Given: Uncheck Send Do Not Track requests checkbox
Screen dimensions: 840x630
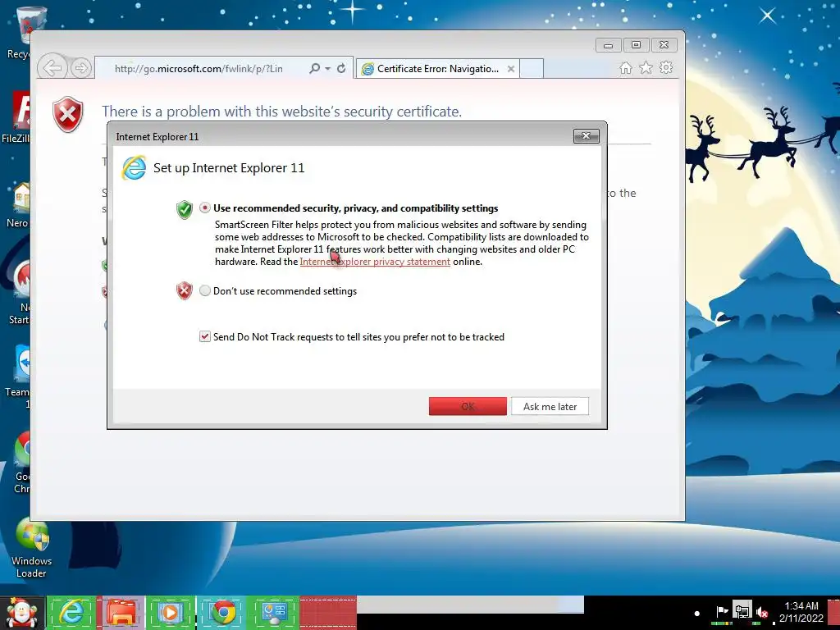Looking at the screenshot, I should click(204, 336).
